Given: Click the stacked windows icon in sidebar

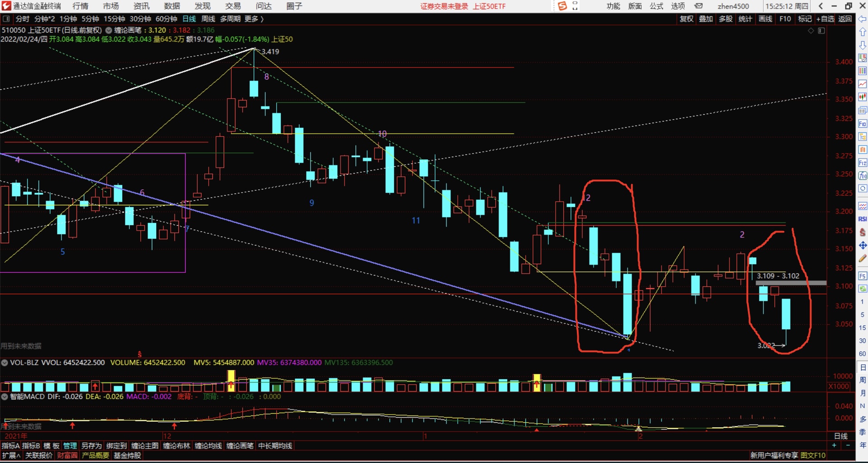Looking at the screenshot, I should 863,111.
